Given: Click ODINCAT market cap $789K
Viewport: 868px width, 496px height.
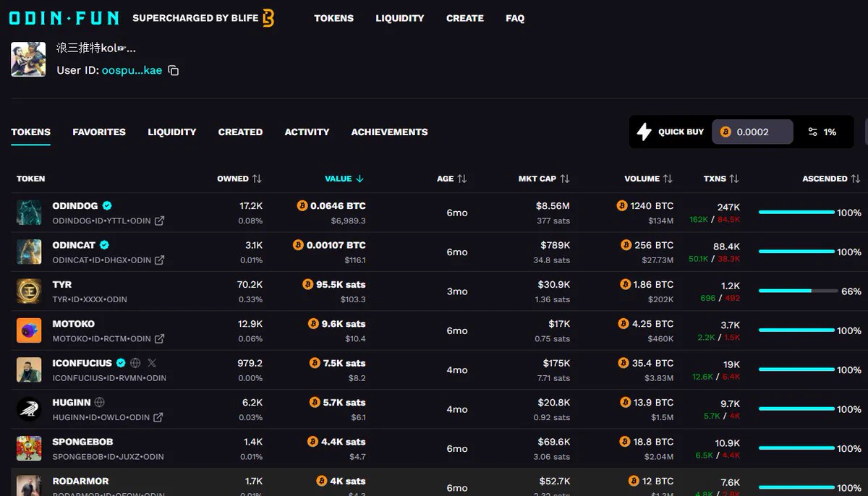Looking at the screenshot, I should click(x=556, y=245).
